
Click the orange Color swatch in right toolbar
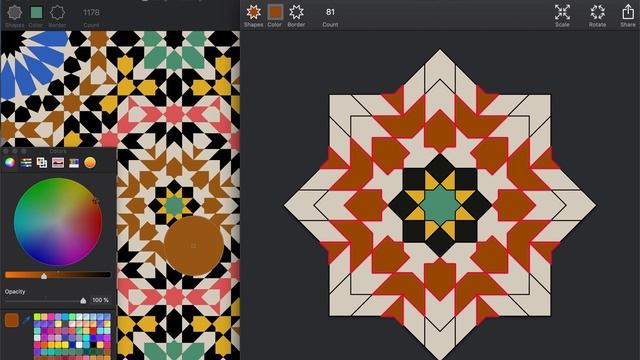click(275, 12)
